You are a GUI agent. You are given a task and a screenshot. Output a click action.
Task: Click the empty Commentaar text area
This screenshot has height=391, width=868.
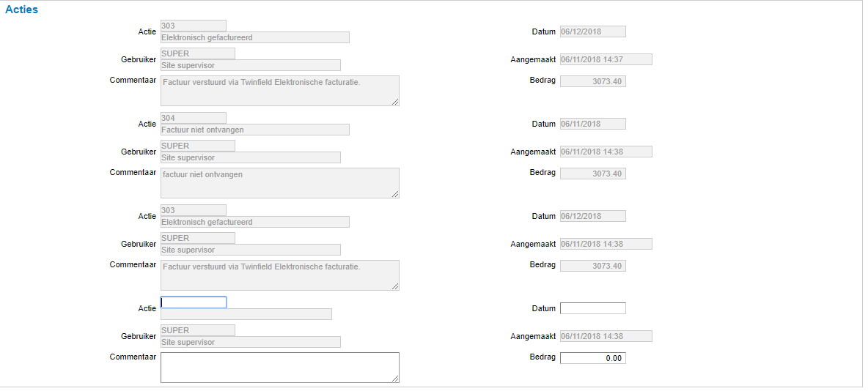(279, 367)
